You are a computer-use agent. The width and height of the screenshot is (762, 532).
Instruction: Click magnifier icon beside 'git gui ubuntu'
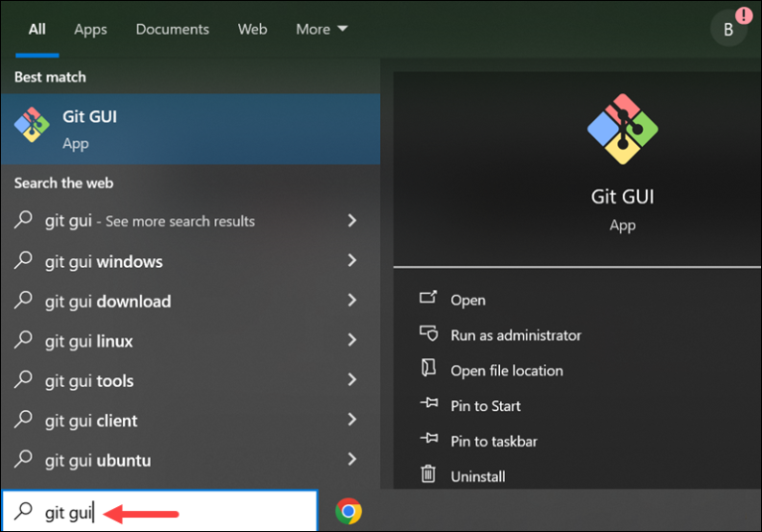tap(23, 460)
